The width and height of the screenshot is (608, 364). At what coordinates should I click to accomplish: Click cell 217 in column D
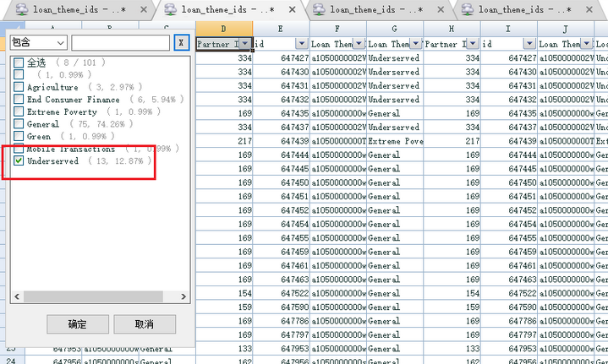[x=224, y=141]
